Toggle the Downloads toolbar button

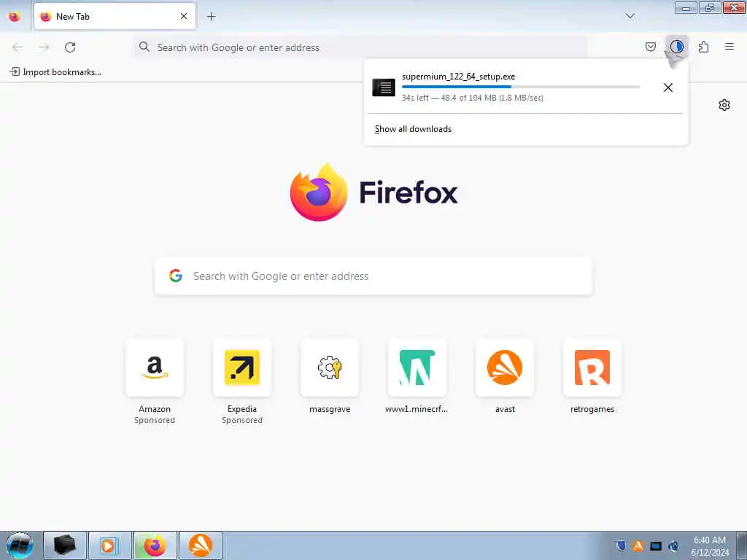(x=676, y=47)
